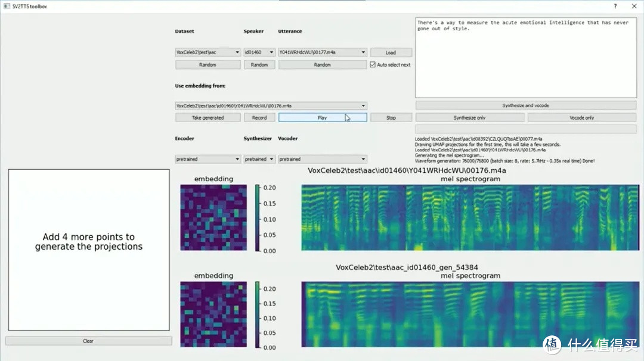This screenshot has width=644, height=361.
Task: Click Synthesize and vocode button
Action: tap(526, 105)
